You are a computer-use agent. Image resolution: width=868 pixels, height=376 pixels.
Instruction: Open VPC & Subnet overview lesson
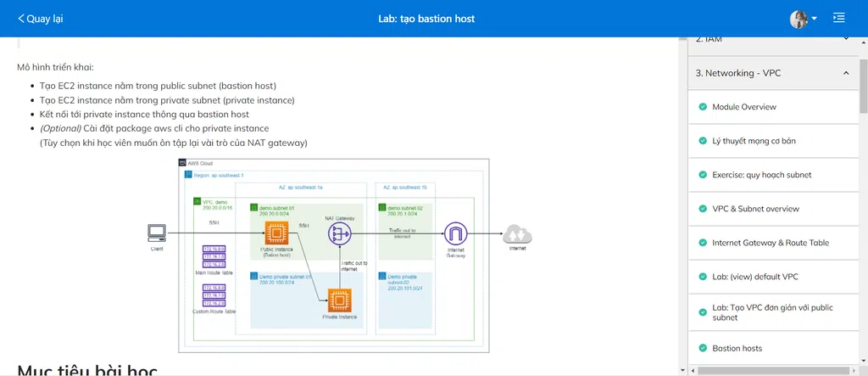773,209
